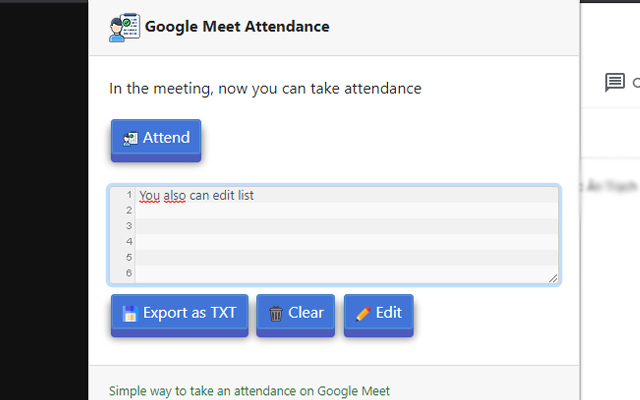Viewport: 640px width, 400px height.
Task: Click the trash can icon
Action: pos(276,313)
